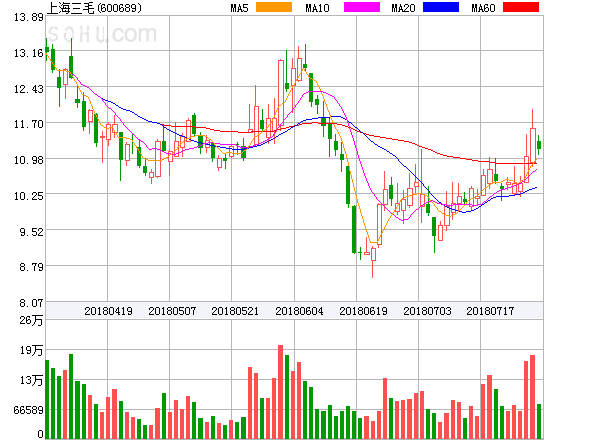Viewport: 600px width, 440px height.
Task: Click the 20180604 date label
Action: click(x=299, y=311)
